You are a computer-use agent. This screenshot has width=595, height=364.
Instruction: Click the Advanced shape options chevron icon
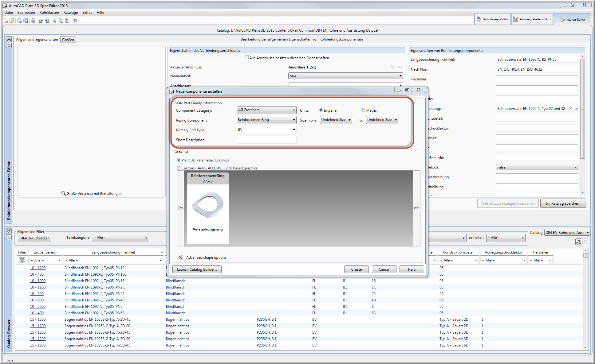click(180, 258)
